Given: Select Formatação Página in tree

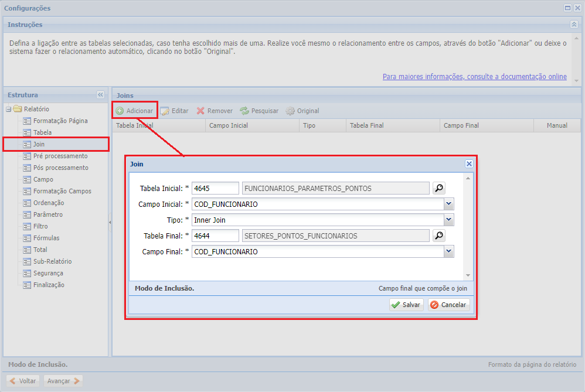Looking at the screenshot, I should tap(60, 121).
